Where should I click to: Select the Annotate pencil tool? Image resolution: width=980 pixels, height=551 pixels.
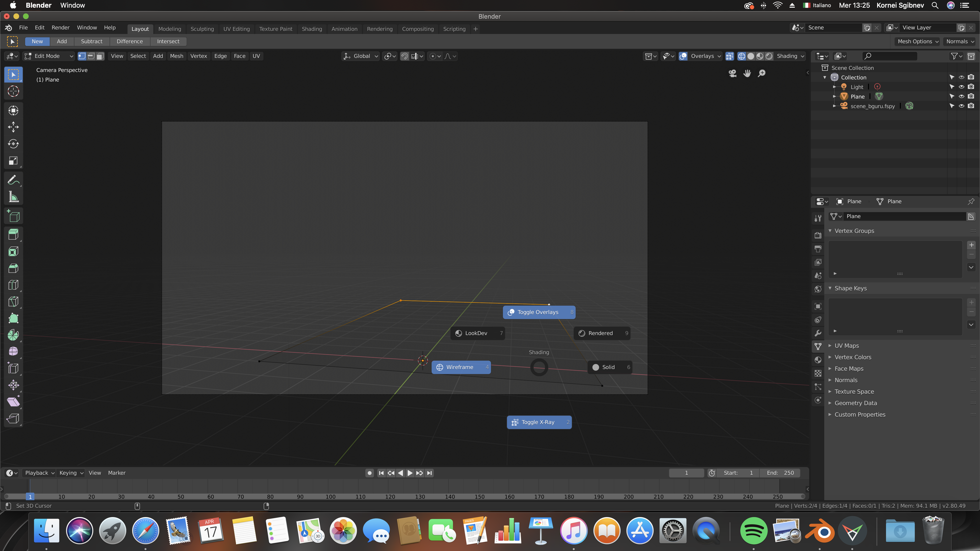click(13, 180)
